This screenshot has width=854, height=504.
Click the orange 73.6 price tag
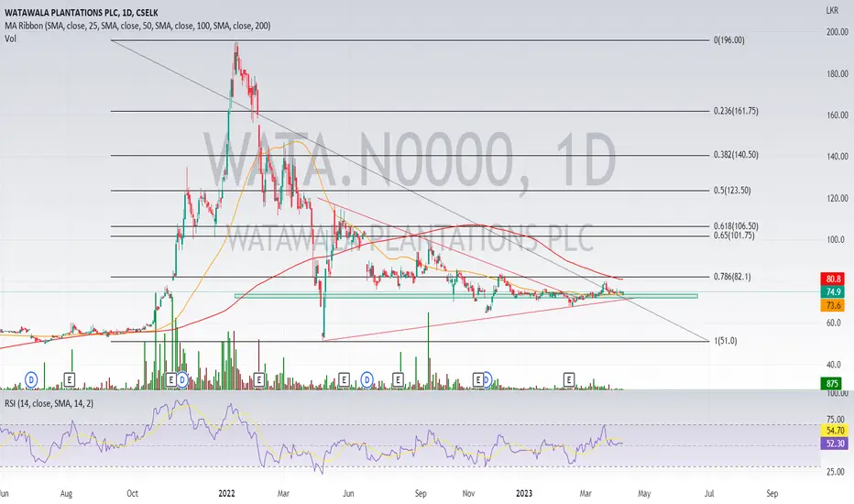(x=833, y=305)
